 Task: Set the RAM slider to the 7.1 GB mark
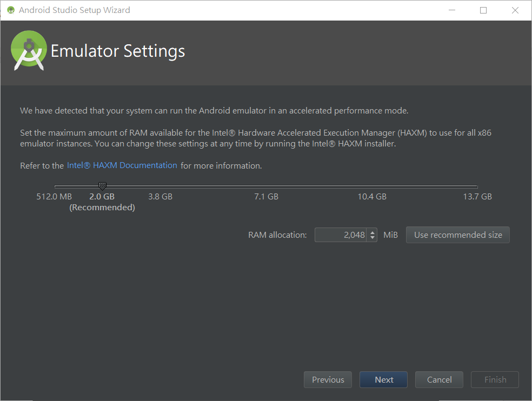pyautogui.click(x=266, y=186)
